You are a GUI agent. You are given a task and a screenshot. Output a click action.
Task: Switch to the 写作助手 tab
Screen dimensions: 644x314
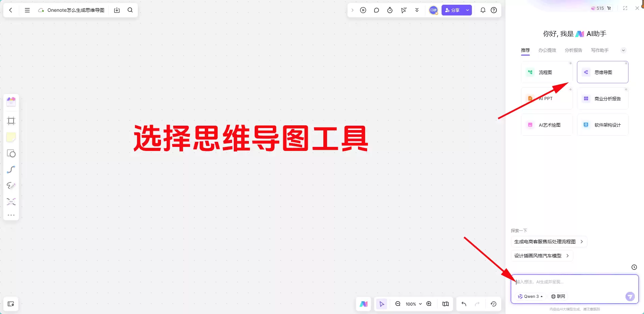pyautogui.click(x=600, y=50)
